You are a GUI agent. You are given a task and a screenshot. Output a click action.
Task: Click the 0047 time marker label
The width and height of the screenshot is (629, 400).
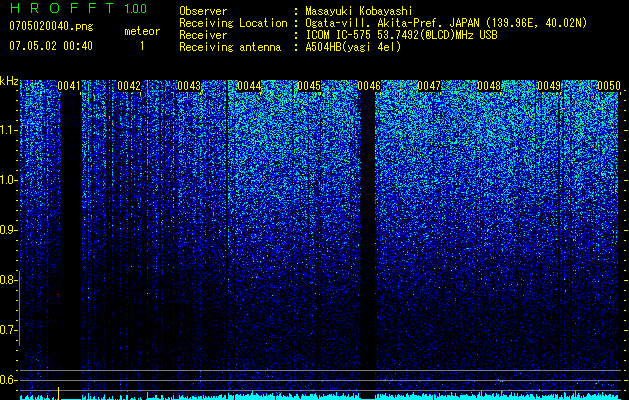click(429, 86)
